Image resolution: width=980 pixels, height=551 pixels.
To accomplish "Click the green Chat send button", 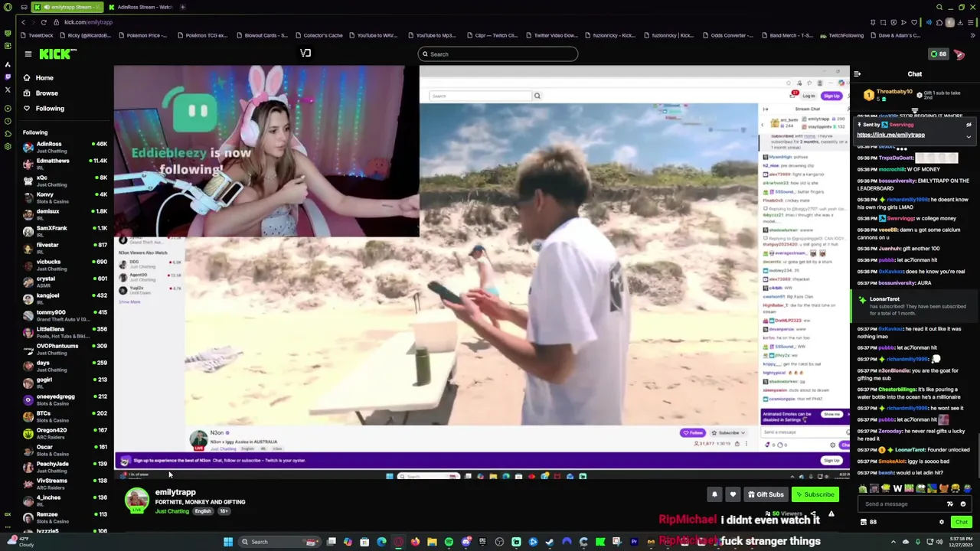I will [x=961, y=522].
